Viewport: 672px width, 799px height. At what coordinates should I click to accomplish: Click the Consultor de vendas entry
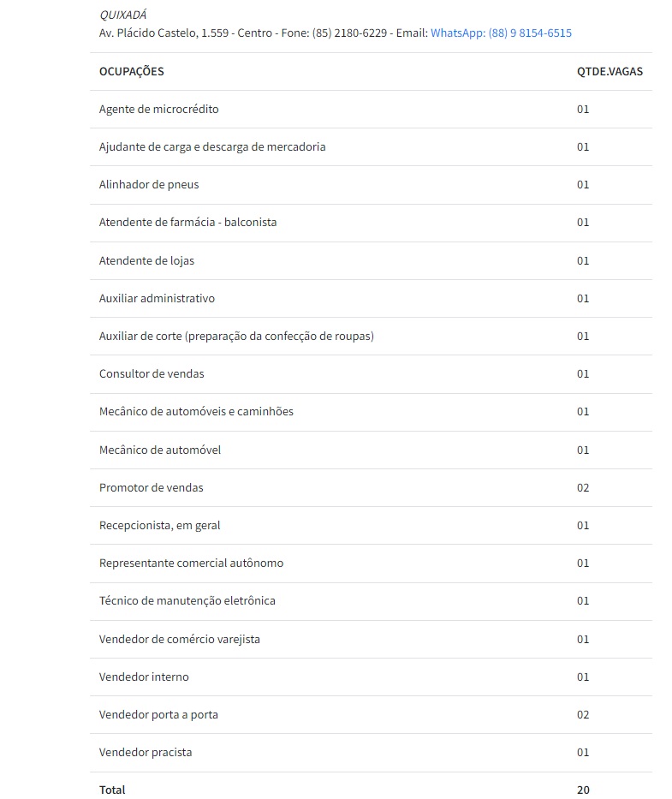(x=152, y=374)
